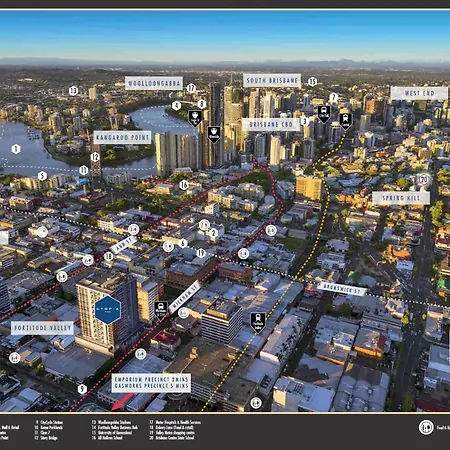
Task: Click the blue Utopia hexagon logo
Action: pos(108,310)
